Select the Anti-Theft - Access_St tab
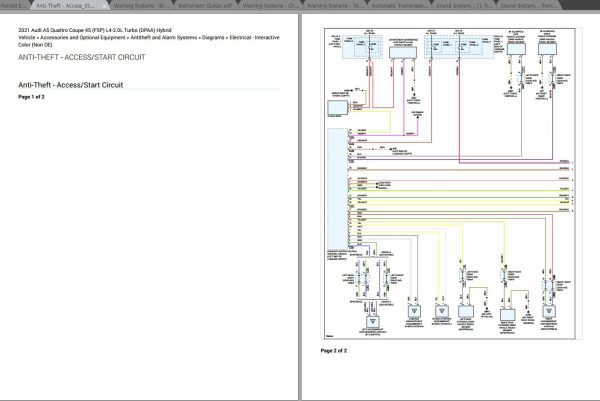600x401 pixels. click(x=69, y=5)
